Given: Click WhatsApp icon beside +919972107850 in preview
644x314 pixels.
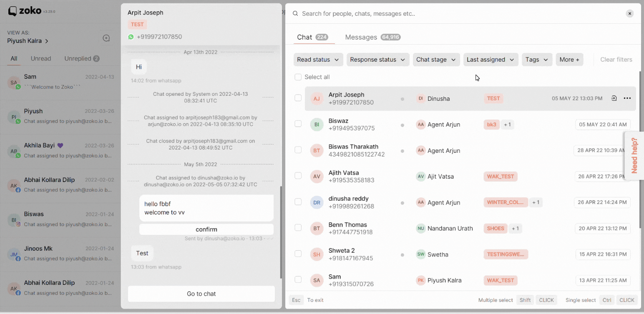Looking at the screenshot, I should click(131, 37).
